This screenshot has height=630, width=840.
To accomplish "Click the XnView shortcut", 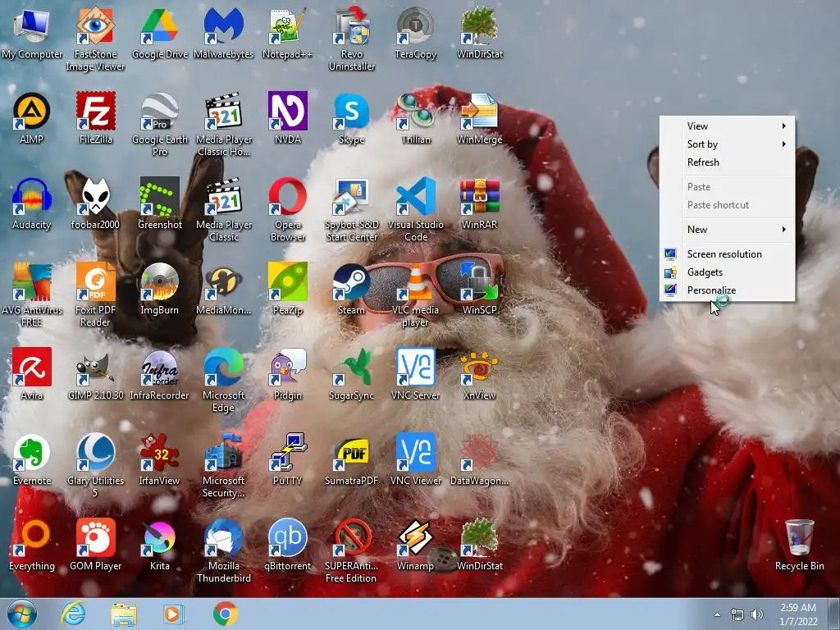I will pyautogui.click(x=479, y=374).
